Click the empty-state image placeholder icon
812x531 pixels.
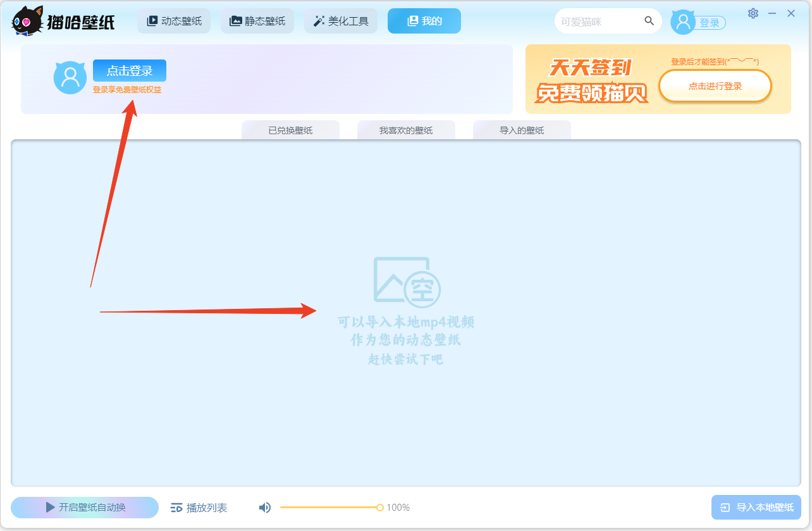coord(406,280)
